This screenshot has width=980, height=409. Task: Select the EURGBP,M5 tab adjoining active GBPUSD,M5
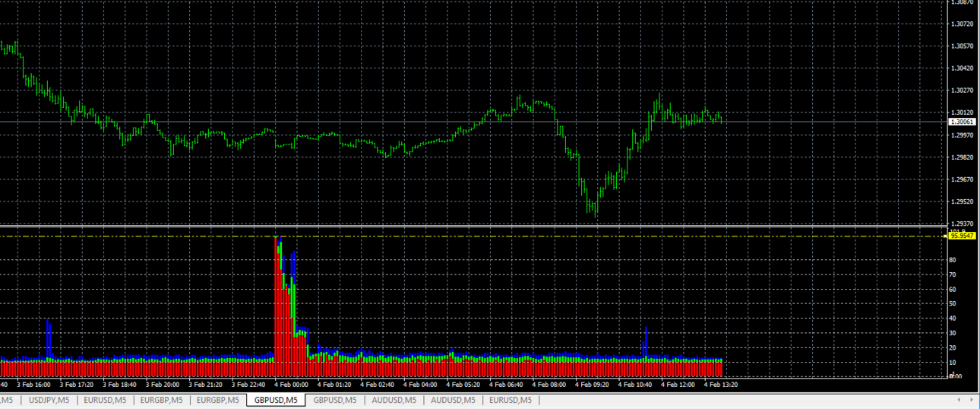pos(217,400)
